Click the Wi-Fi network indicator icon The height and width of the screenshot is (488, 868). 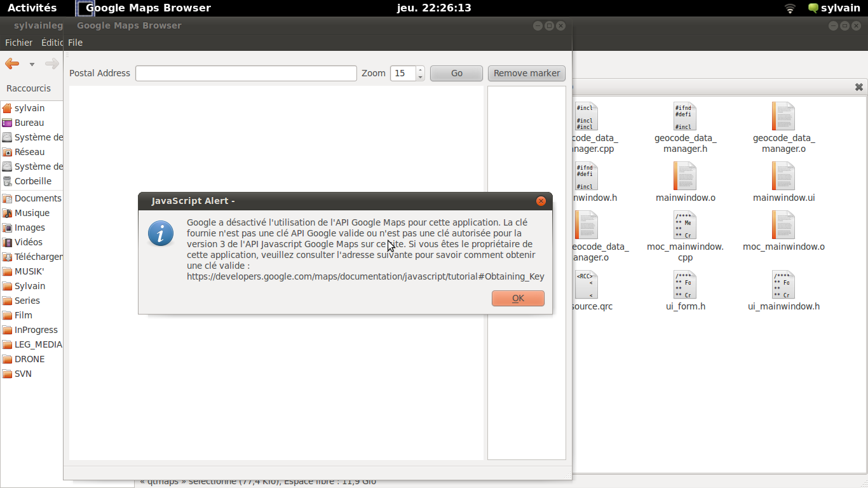(790, 8)
